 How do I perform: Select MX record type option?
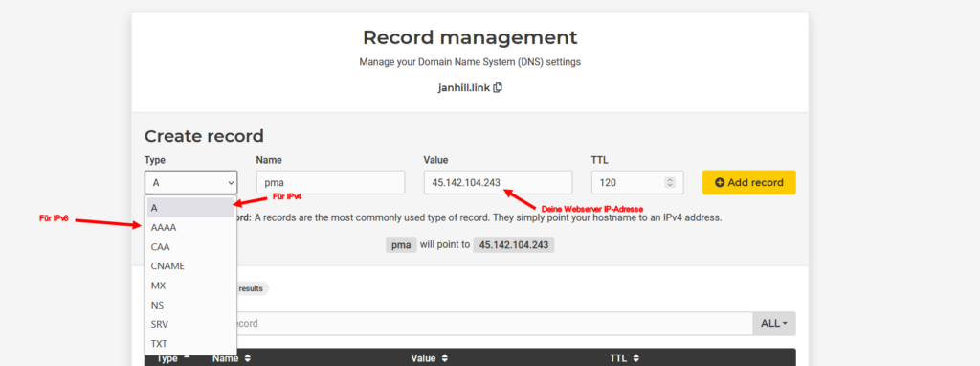(x=190, y=286)
